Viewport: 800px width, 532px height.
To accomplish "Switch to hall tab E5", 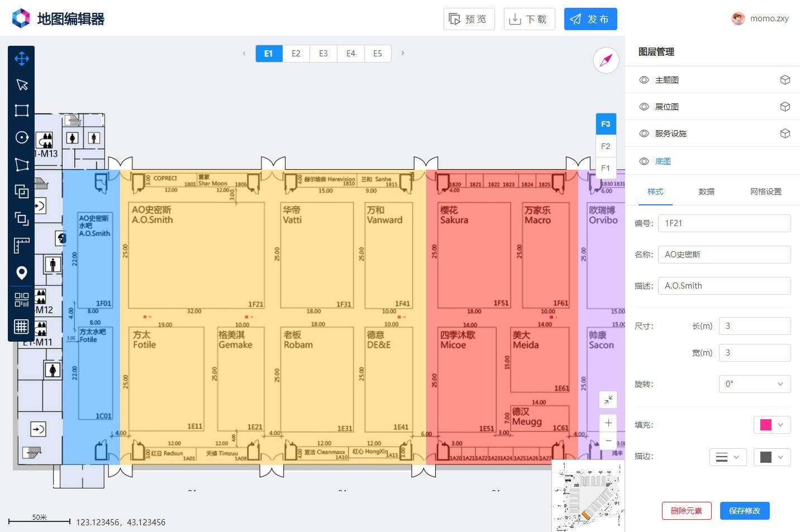I will tap(378, 54).
